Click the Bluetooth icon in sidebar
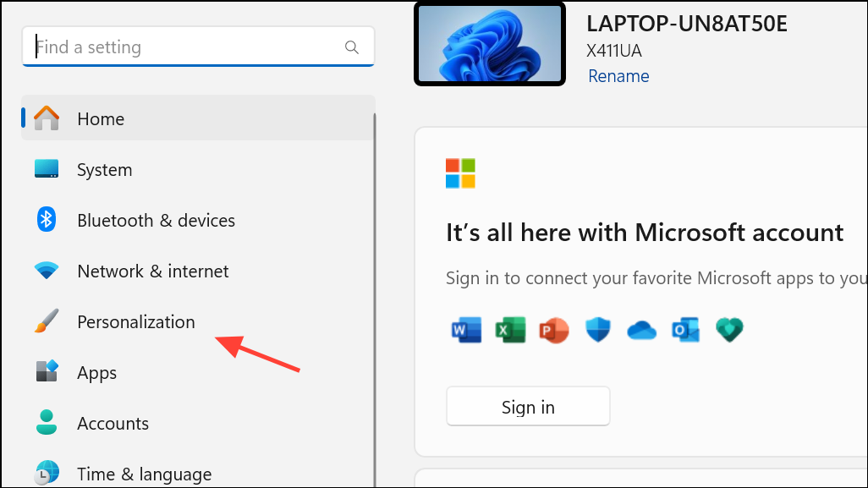The height and width of the screenshot is (488, 868). click(47, 220)
